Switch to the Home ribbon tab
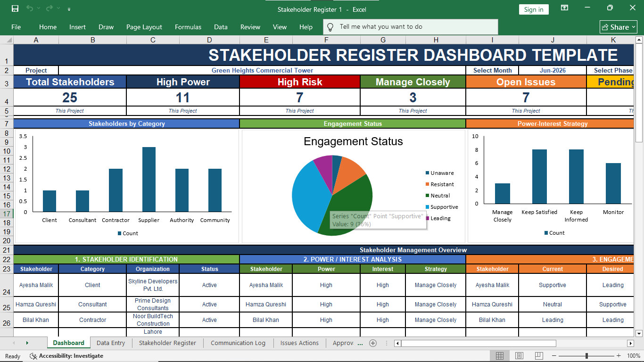The image size is (644, 362). [x=48, y=27]
